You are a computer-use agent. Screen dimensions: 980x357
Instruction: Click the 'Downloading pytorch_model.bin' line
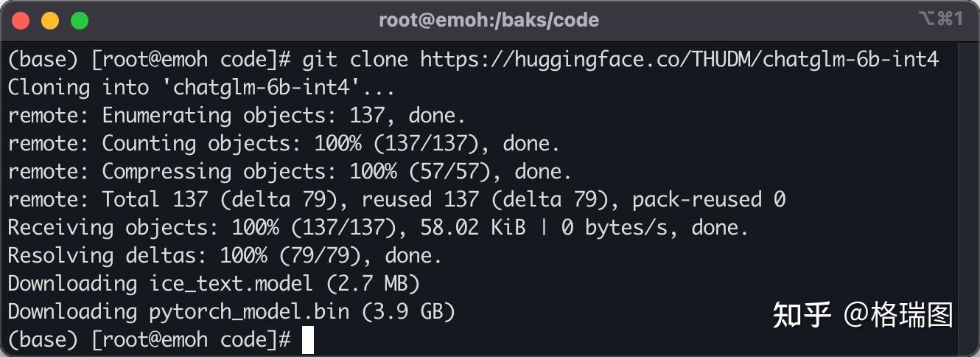(x=231, y=311)
